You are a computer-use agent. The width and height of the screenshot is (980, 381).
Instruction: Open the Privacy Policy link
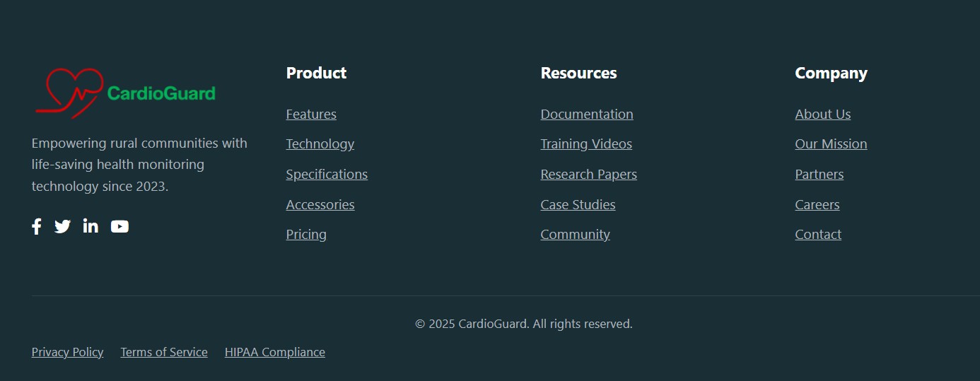coord(67,352)
